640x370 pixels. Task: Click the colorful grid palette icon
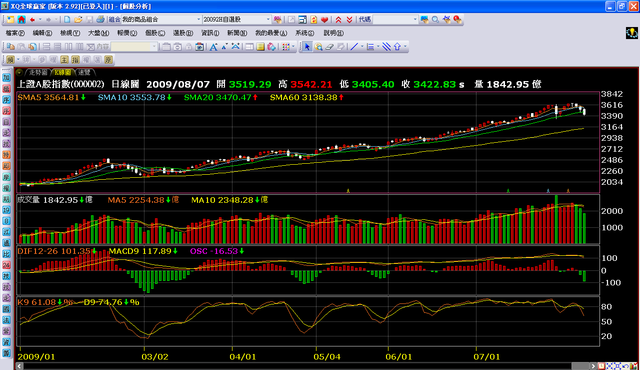tap(286, 47)
